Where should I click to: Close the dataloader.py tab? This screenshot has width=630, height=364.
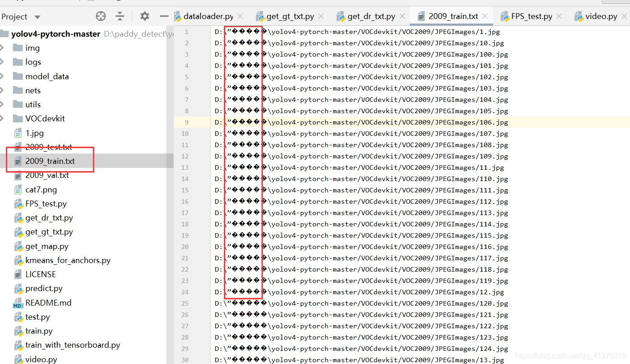click(240, 16)
